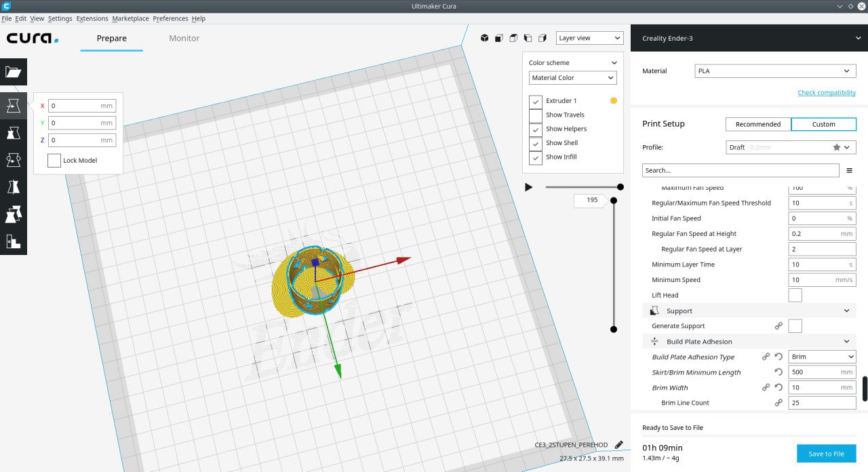868x472 pixels.
Task: Open the Brim adhesion type dropdown
Action: point(822,357)
